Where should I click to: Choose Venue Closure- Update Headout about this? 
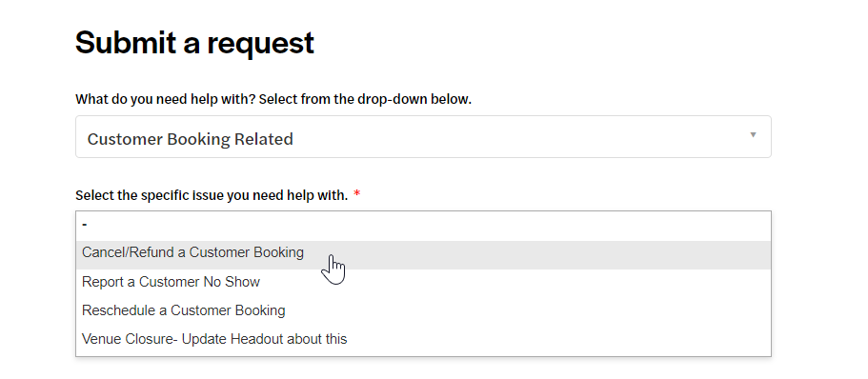coord(423,339)
